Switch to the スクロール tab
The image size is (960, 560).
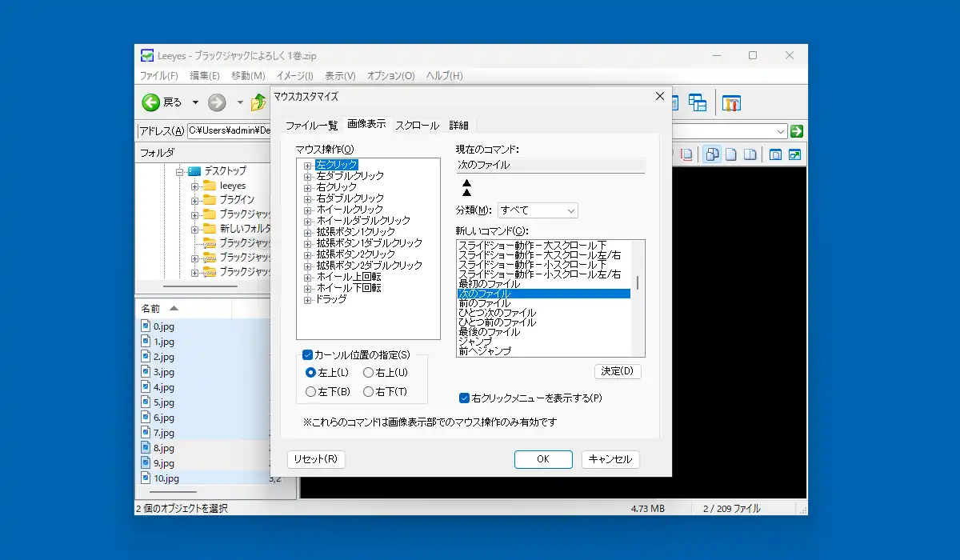tap(417, 126)
